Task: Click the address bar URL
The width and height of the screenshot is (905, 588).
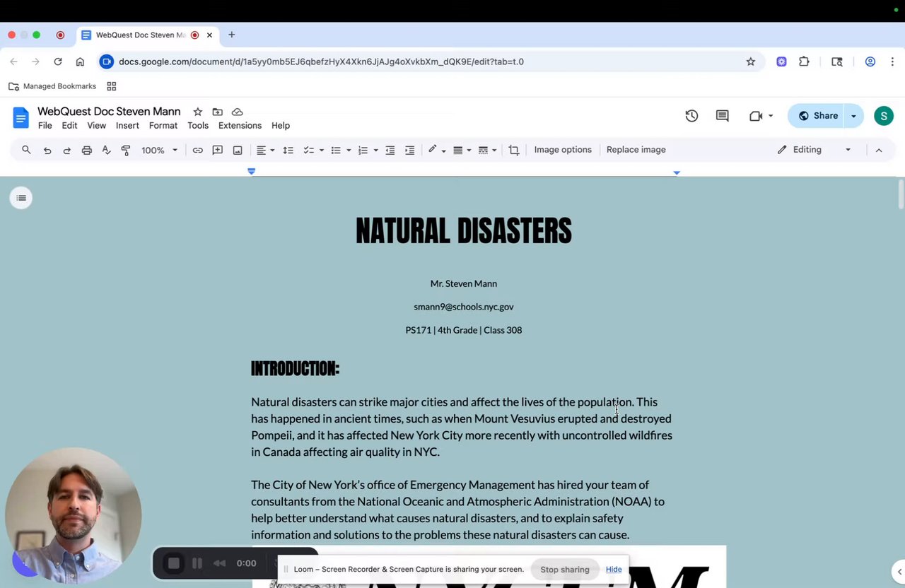Action: tap(321, 61)
